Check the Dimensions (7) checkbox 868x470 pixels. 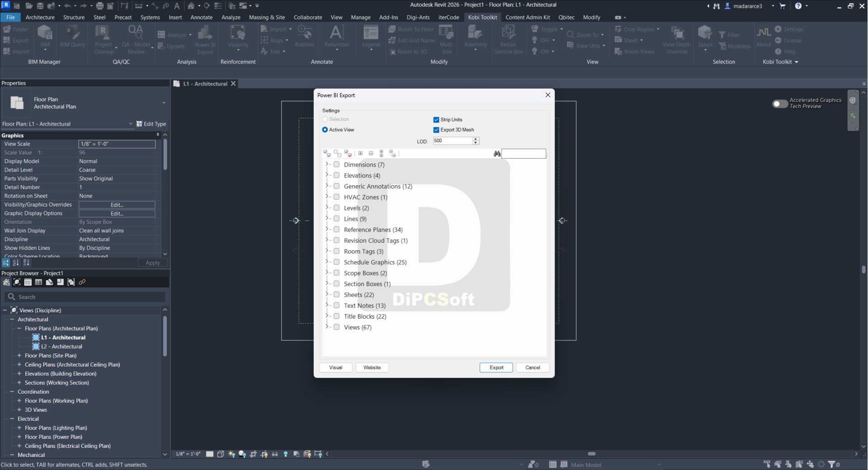(336, 164)
